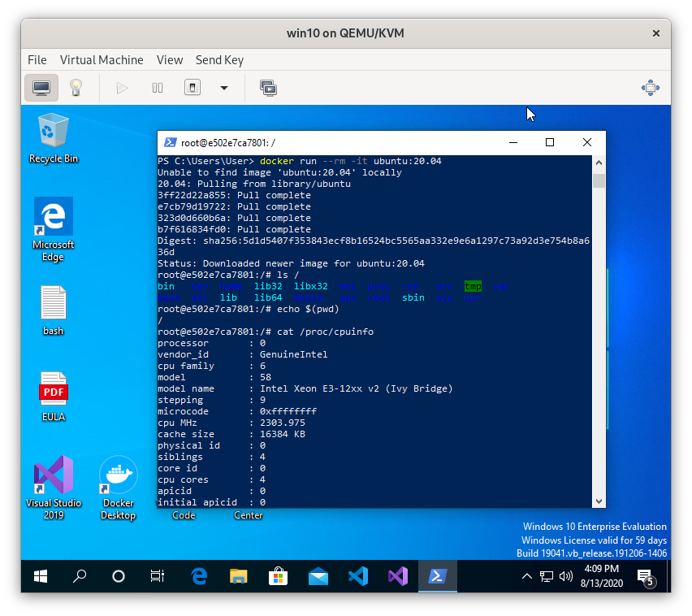Open the Action Center notifications
Screen dimensions: 692x616
tap(646, 577)
